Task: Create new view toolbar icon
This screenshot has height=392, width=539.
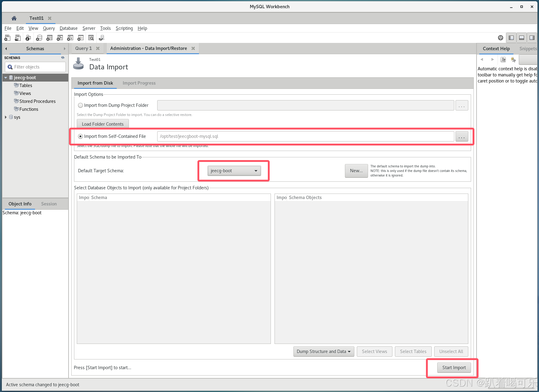Action: [60, 38]
